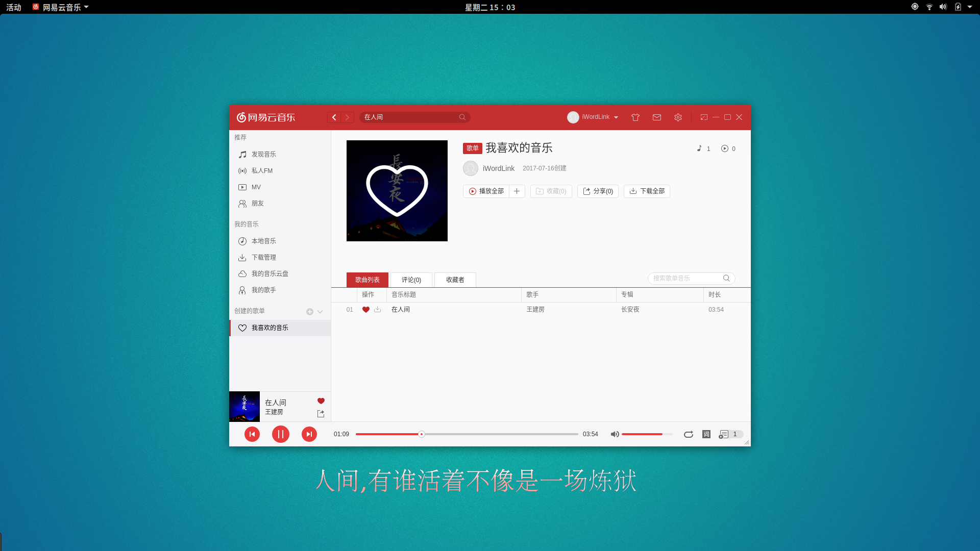
Task: Switch to 收藏者 tab
Action: click(x=455, y=280)
